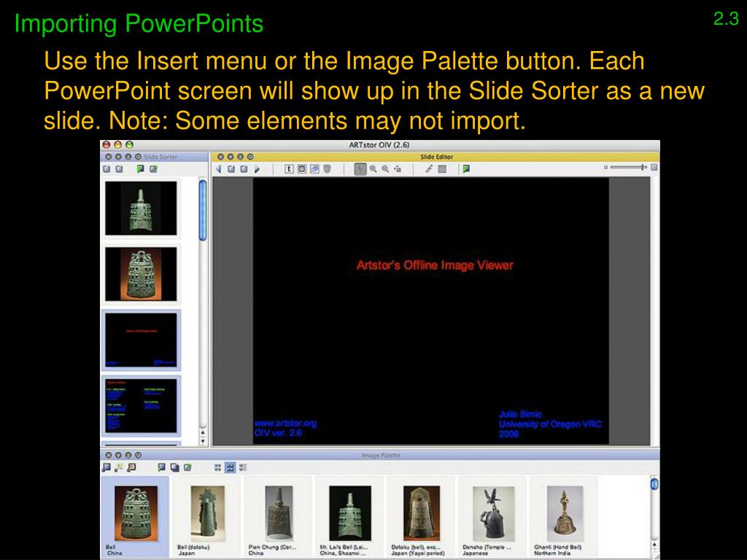
Task: Click the trash delete icon in Slide Editor
Action: coord(328,169)
